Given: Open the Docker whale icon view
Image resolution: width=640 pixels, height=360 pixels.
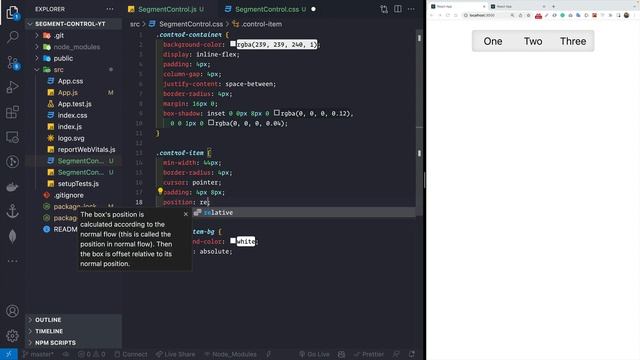Looking at the screenshot, I should click(x=13, y=187).
